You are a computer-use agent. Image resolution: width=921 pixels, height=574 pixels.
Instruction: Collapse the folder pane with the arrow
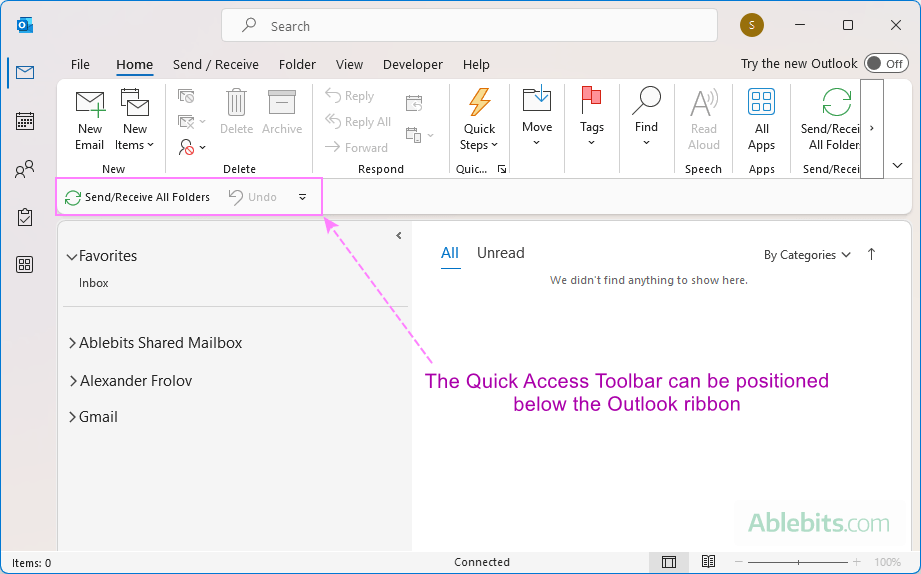(x=399, y=236)
